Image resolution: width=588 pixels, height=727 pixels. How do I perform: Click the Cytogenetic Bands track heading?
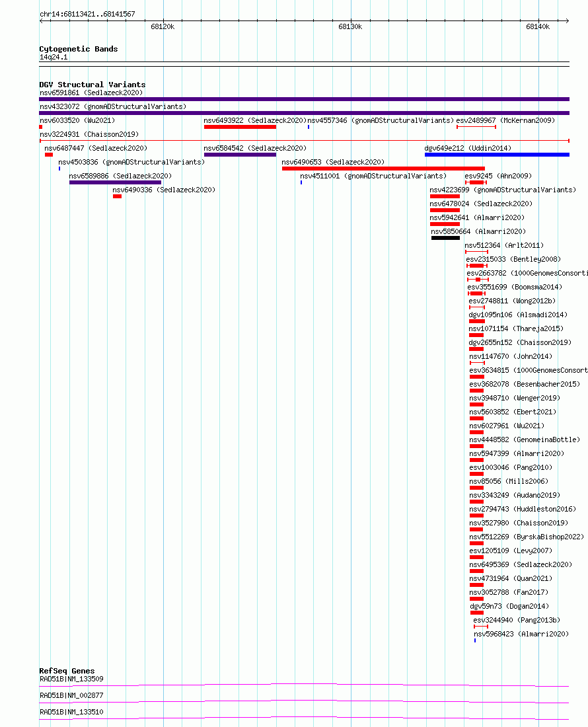(79, 50)
